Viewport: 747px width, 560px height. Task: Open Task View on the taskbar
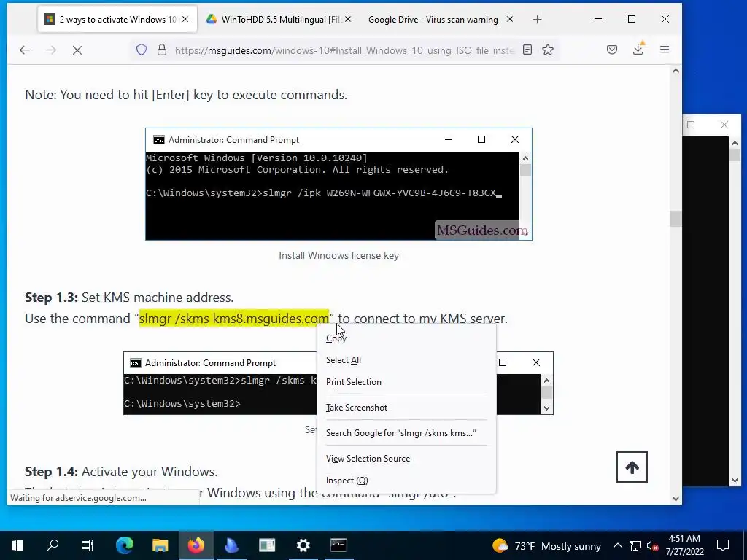(x=88, y=545)
